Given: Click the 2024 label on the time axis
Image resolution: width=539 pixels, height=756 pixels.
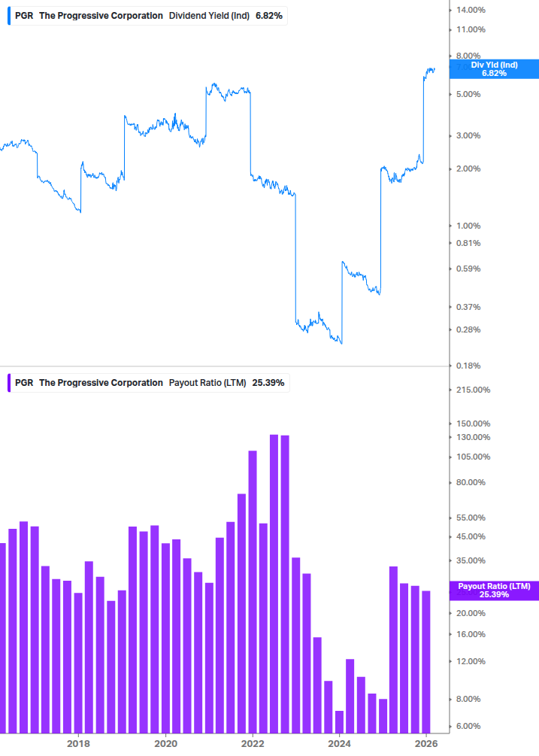Looking at the screenshot, I should click(x=340, y=744).
